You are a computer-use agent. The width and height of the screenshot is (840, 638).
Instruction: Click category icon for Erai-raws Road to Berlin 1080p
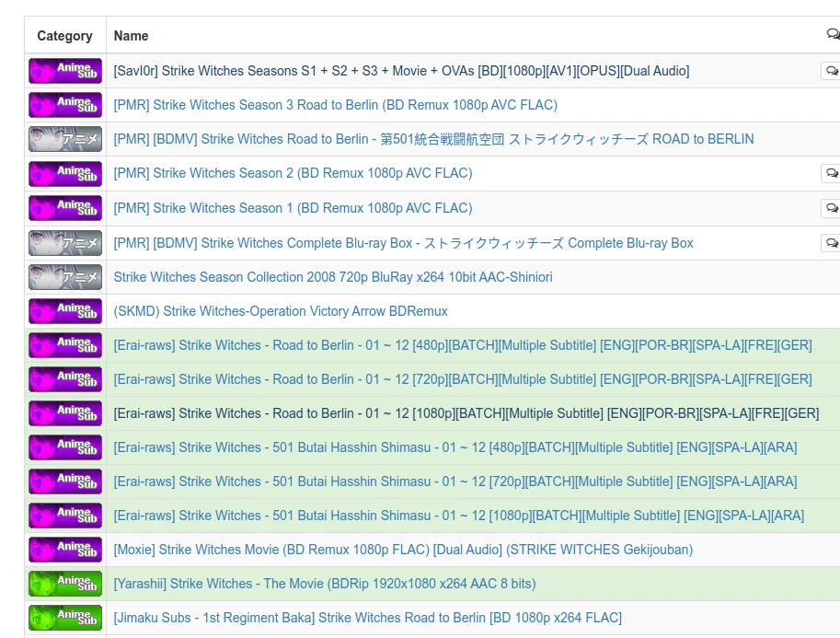click(64, 413)
